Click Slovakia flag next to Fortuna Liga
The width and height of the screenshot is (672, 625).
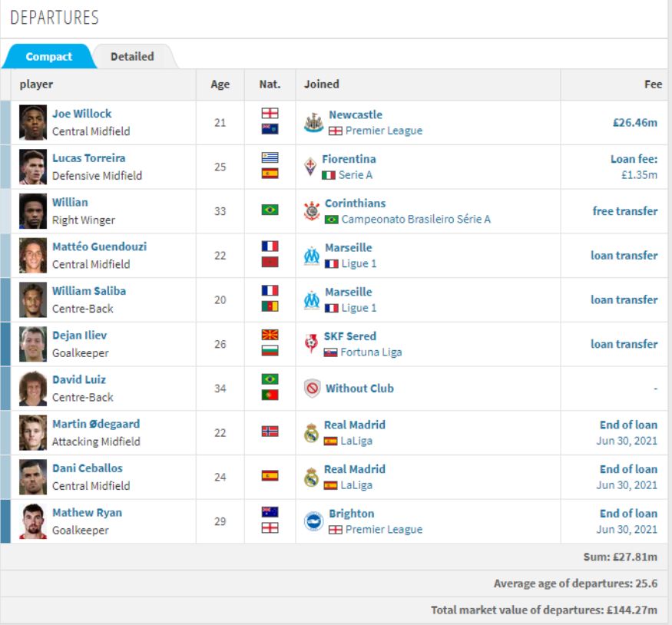[x=330, y=352]
